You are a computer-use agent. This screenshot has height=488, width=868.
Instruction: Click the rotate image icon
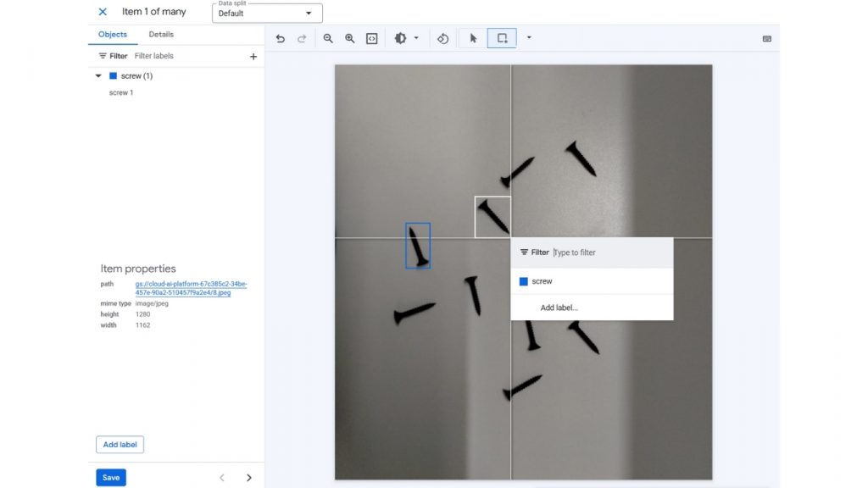click(x=442, y=38)
